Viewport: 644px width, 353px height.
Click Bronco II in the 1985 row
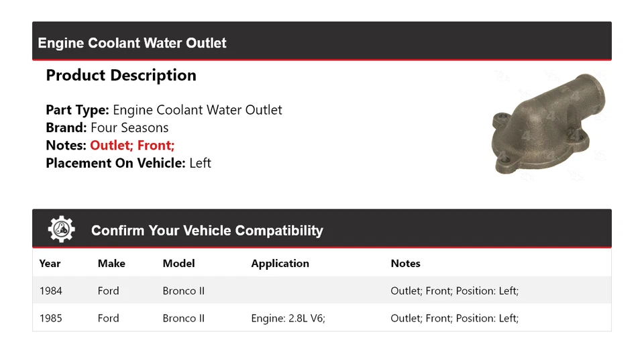[x=183, y=318]
